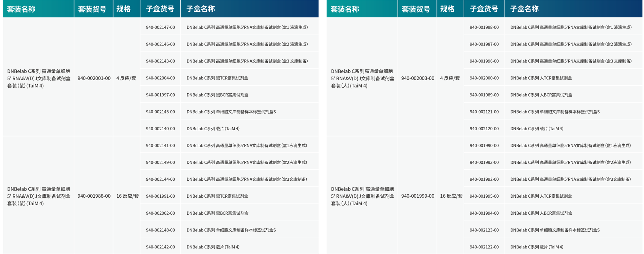The width and height of the screenshot is (644, 254).
Task: Select sub-box code 940-001997-00
Action: (x=160, y=95)
